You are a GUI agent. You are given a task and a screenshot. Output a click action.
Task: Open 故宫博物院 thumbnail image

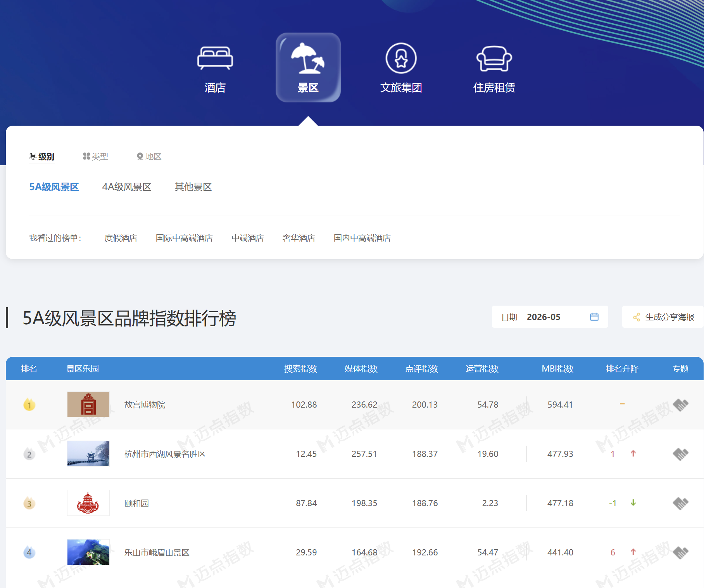click(88, 404)
